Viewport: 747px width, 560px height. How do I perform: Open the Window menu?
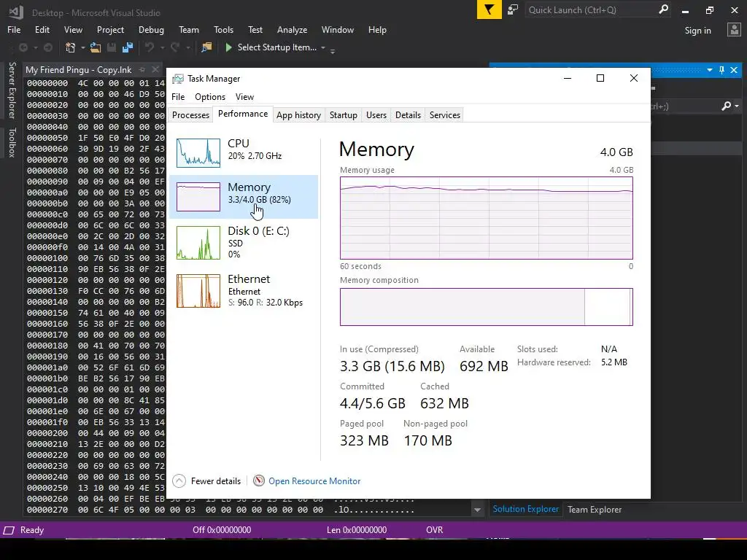click(337, 29)
